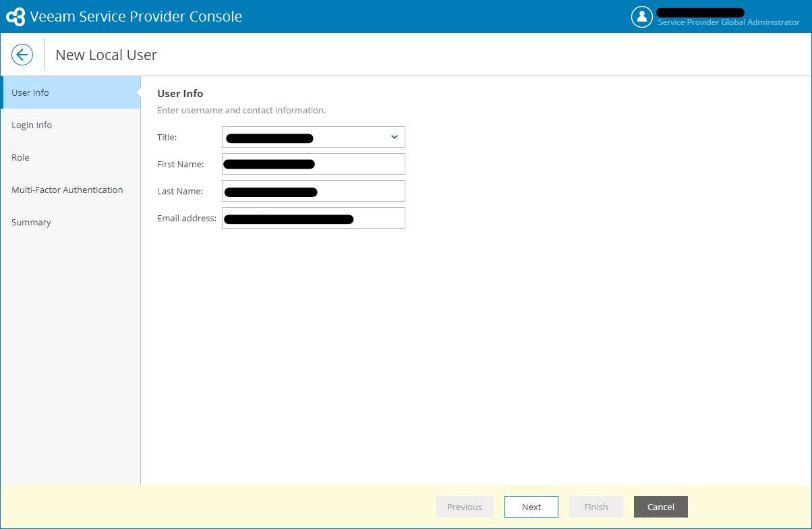Click the Email address input field
The width and height of the screenshot is (812, 529).
point(314,218)
